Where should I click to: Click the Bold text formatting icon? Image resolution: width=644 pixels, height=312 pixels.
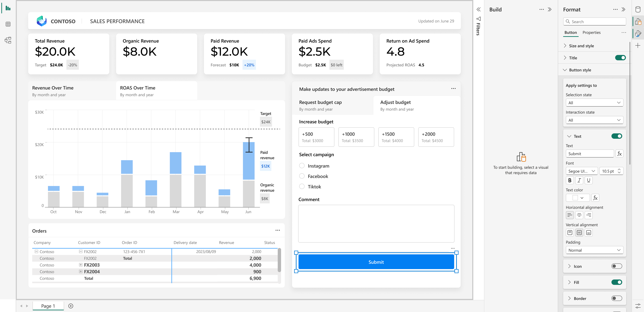coord(570,180)
